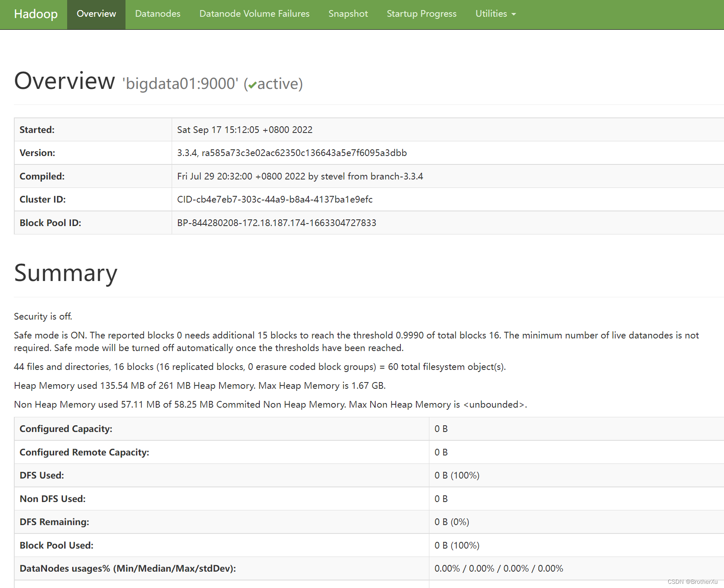Image resolution: width=724 pixels, height=588 pixels.
Task: Click the 'DataNodes usages% (Min/Median/Max/stdDev):' label
Action: pyautogui.click(x=128, y=568)
